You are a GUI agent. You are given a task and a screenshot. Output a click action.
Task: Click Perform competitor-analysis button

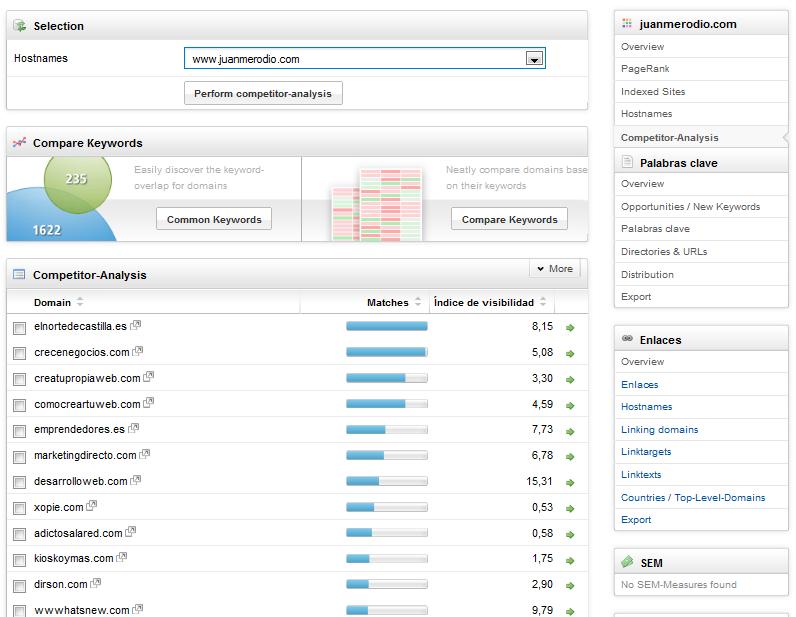263,93
